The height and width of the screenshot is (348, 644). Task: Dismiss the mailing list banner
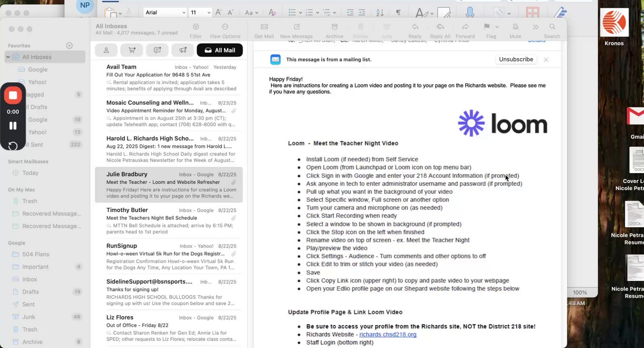(546, 59)
